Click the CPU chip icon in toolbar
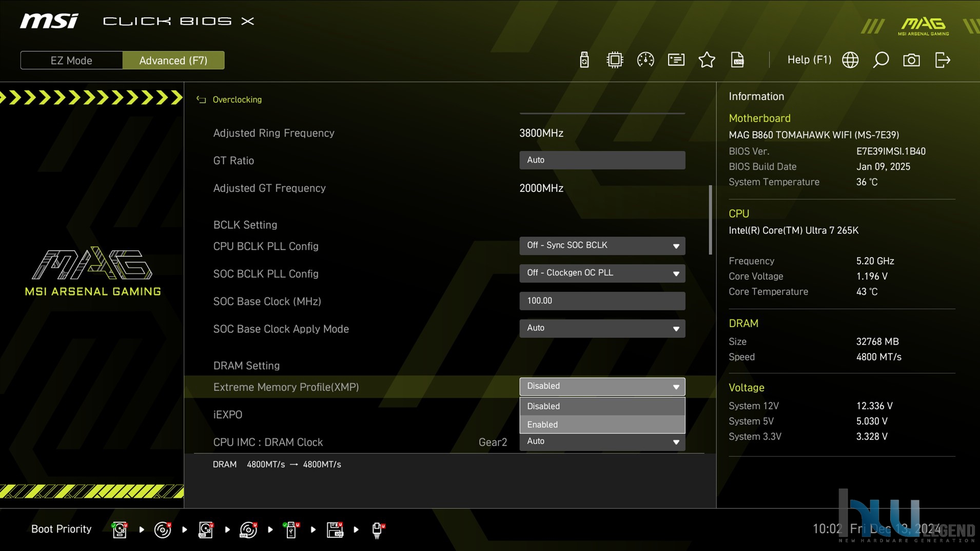Screen dimensions: 980x551 [x=614, y=60]
